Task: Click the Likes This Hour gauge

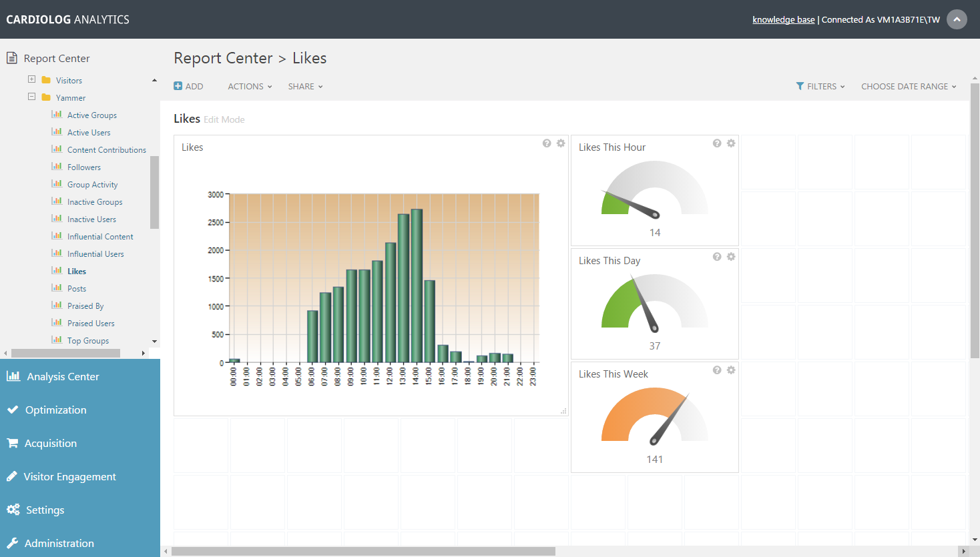Action: [x=655, y=189]
